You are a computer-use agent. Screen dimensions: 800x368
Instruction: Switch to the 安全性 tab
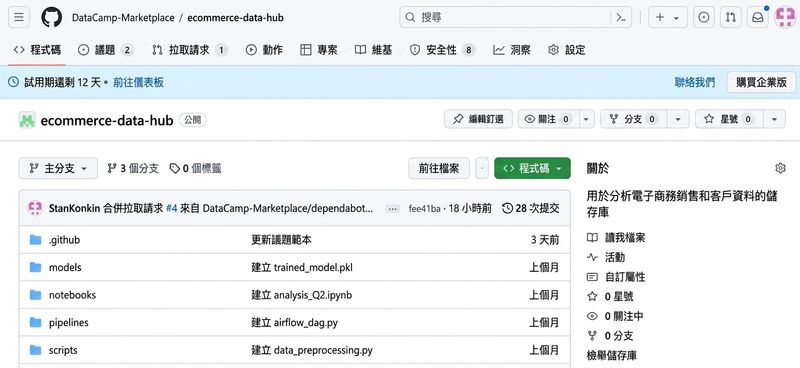pyautogui.click(x=442, y=50)
